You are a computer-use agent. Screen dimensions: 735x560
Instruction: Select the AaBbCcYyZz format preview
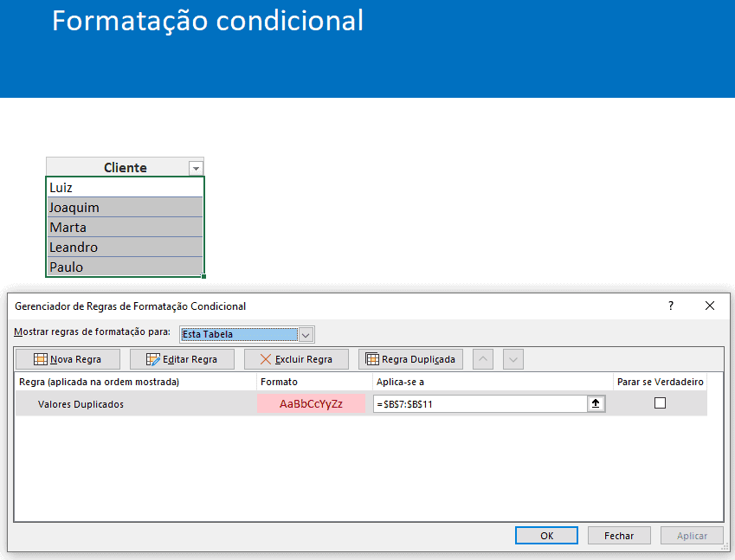pos(312,403)
